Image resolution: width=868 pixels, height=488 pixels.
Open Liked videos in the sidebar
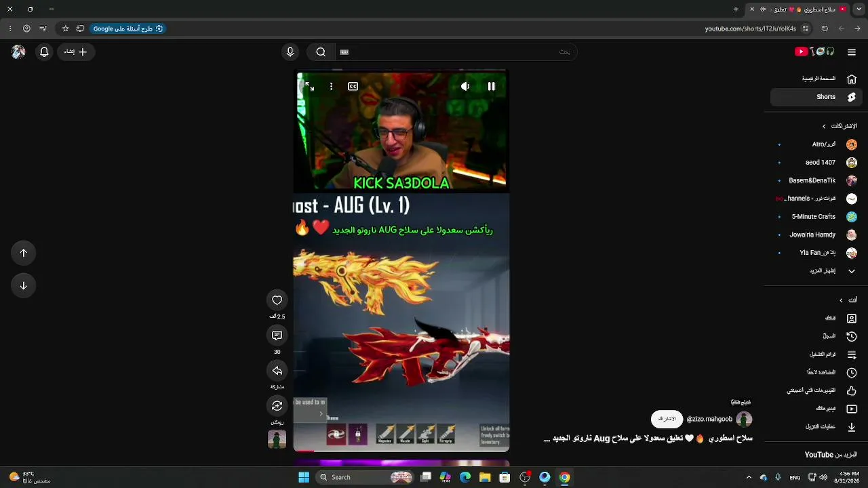pyautogui.click(x=815, y=390)
